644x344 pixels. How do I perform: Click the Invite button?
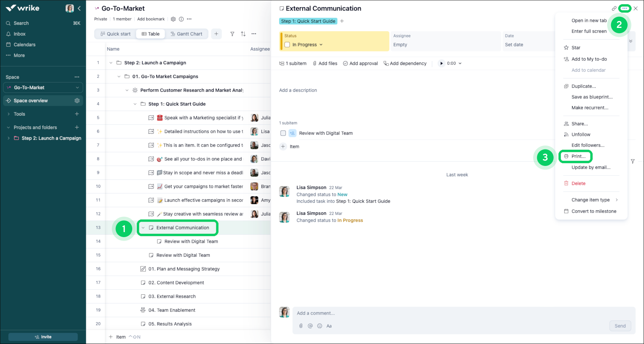43,337
